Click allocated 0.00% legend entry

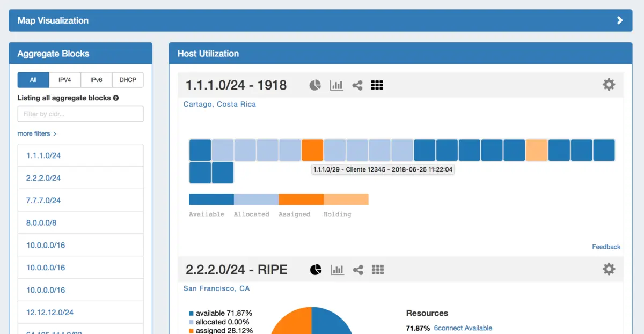219,322
